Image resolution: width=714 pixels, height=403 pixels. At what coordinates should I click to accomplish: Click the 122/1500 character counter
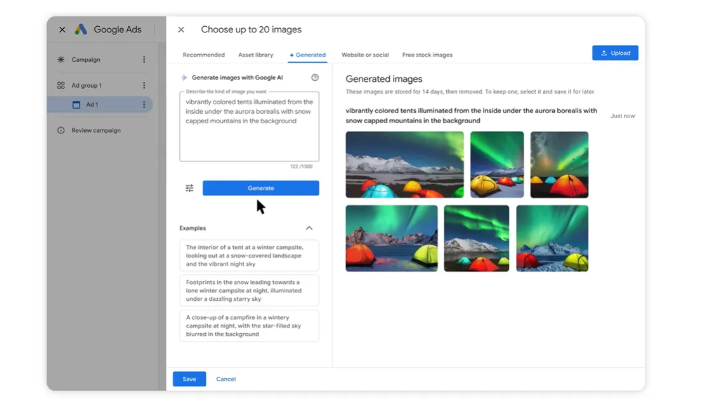(x=301, y=167)
